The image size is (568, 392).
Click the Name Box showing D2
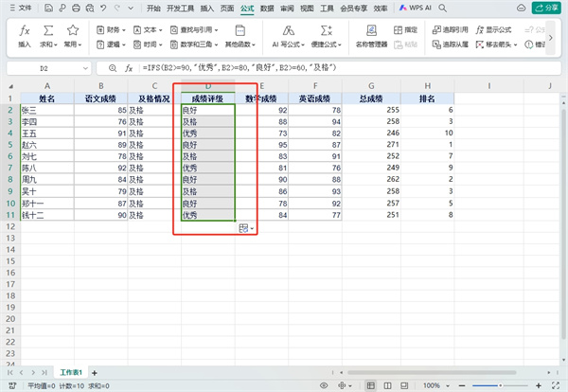(44, 68)
